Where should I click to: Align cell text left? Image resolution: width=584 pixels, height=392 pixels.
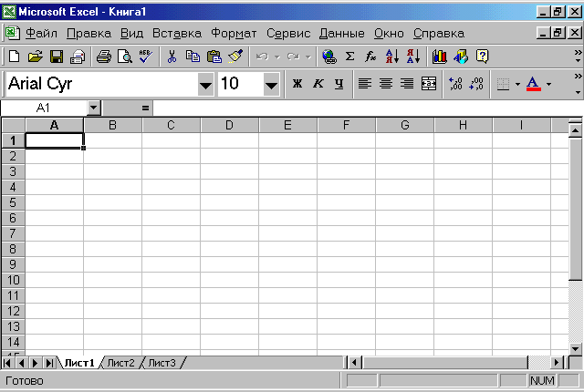(365, 84)
